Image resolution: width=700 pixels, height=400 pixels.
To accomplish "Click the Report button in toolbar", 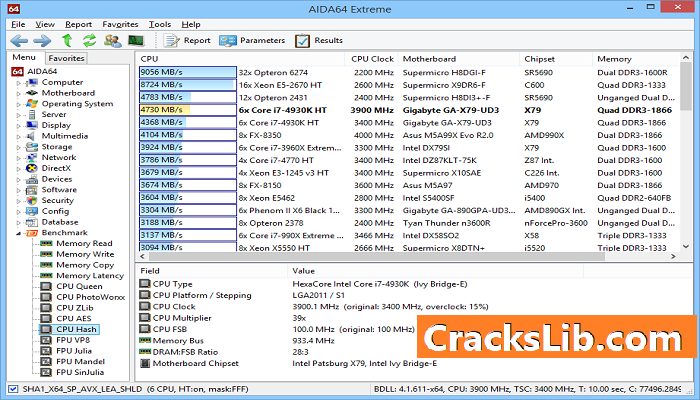I will pos(187,41).
